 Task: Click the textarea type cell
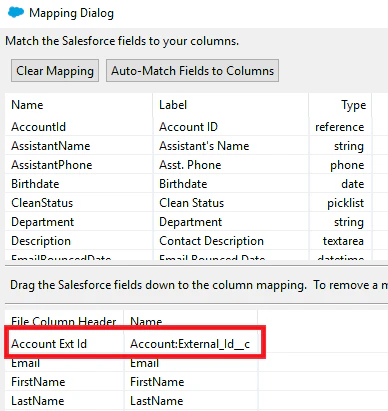pos(343,241)
